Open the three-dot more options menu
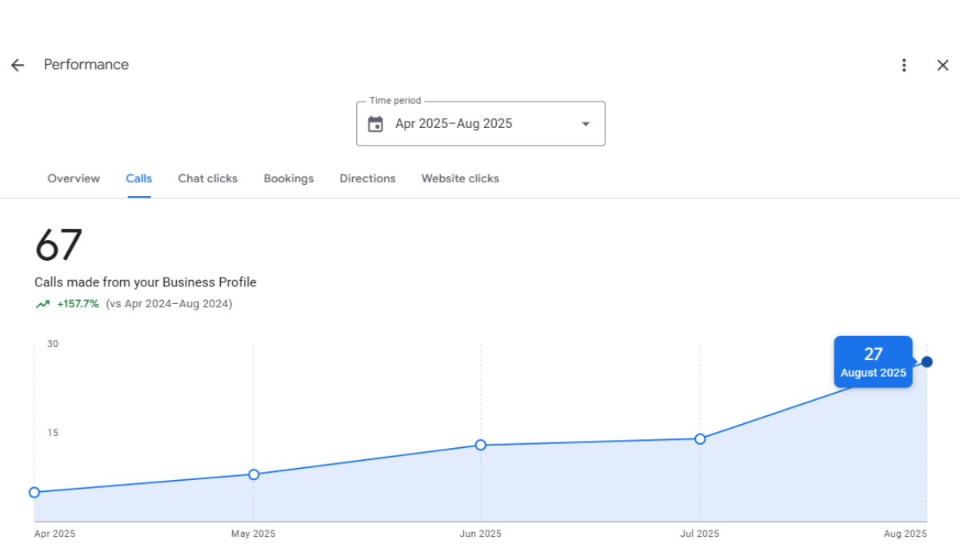960x560 pixels. click(x=904, y=66)
